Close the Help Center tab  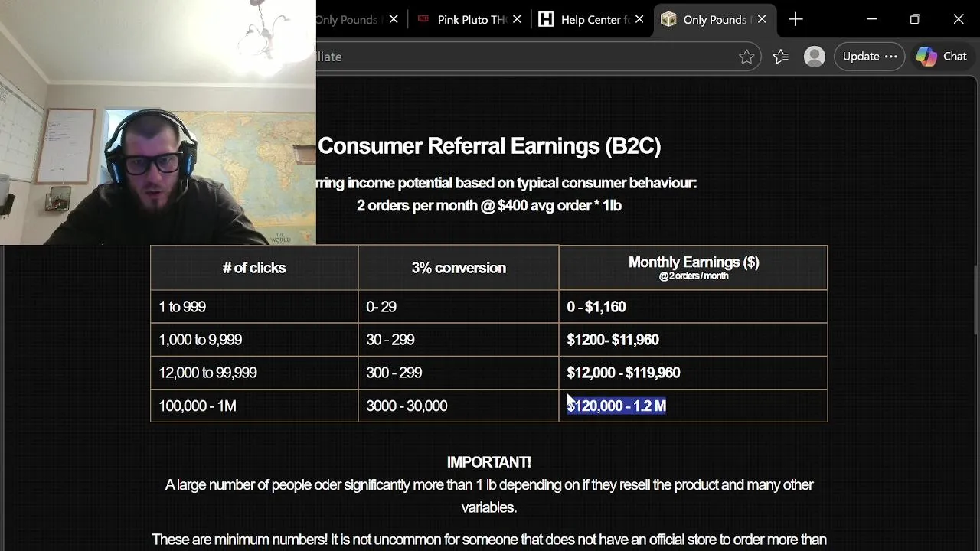pyautogui.click(x=639, y=20)
